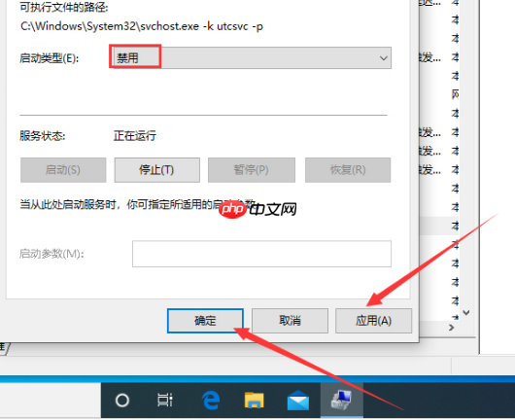Open the Mail app on taskbar

[298, 401]
